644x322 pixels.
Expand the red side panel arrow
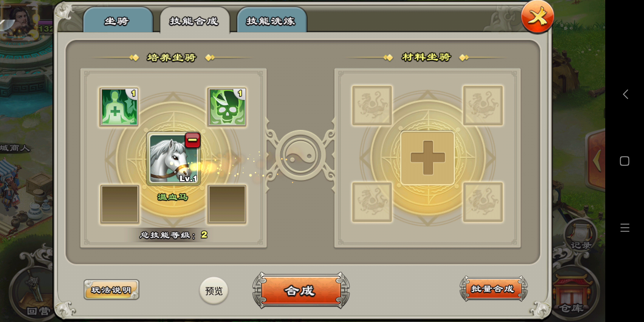596,160
